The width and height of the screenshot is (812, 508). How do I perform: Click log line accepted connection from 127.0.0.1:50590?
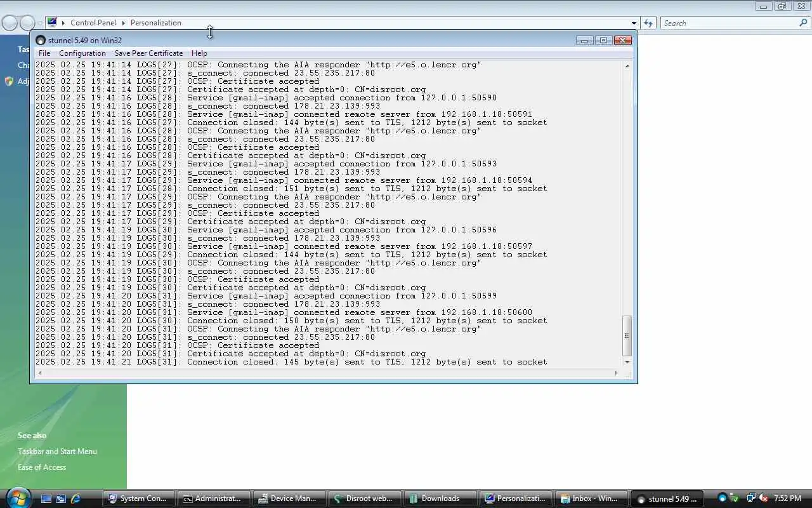[266, 98]
